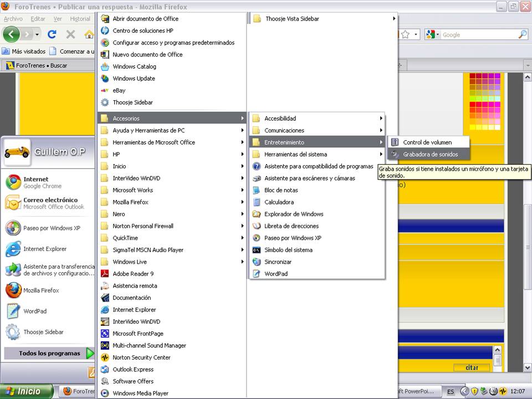Open Asistencia remota
The image size is (532, 399).
tap(172, 286)
